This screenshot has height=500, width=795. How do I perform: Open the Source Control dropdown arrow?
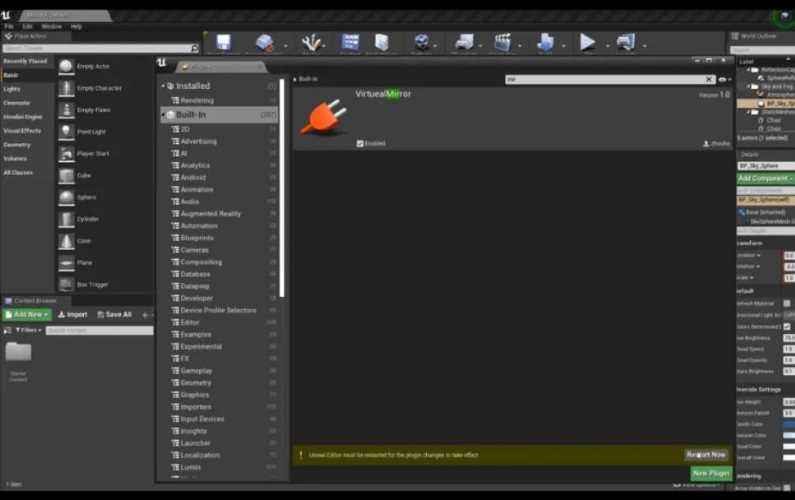point(285,46)
